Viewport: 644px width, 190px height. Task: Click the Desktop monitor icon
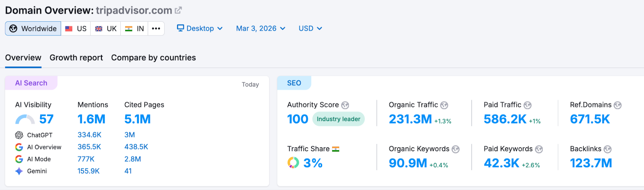click(180, 28)
